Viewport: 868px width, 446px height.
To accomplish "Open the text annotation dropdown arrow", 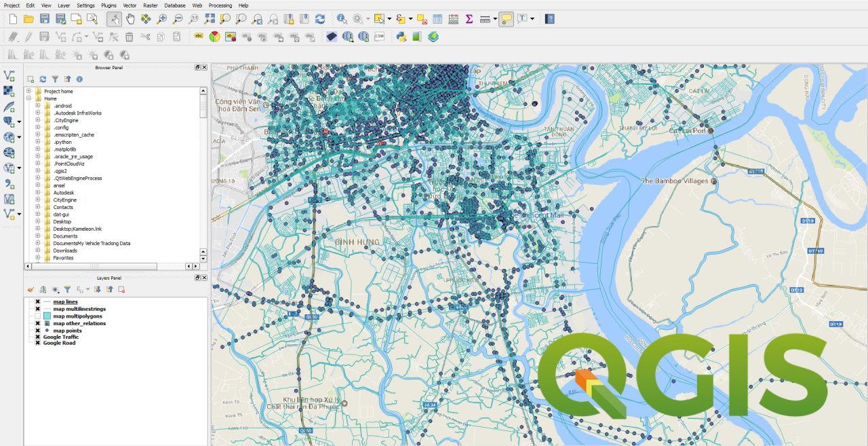I will (x=532, y=19).
